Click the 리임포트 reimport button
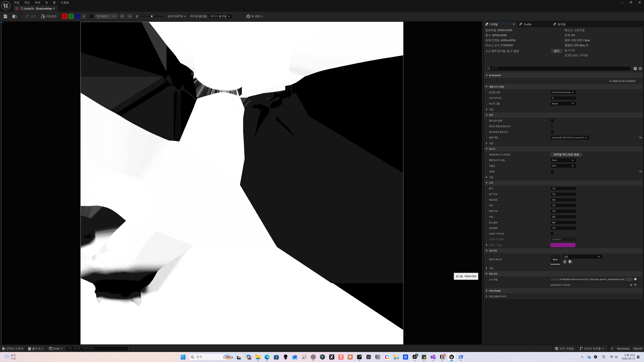 (49, 16)
